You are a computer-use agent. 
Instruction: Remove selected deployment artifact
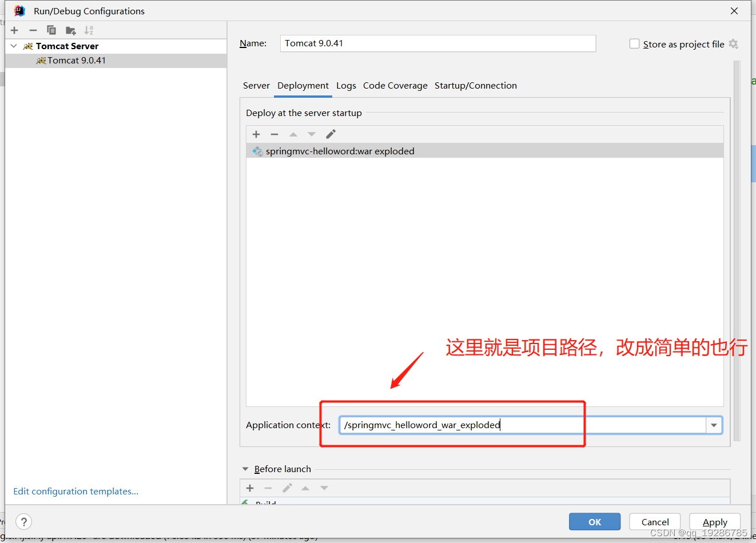pos(274,134)
